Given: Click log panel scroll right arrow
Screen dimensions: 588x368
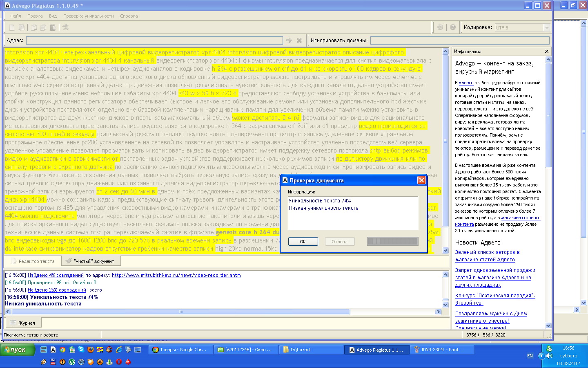Looking at the screenshot, I should [x=438, y=312].
